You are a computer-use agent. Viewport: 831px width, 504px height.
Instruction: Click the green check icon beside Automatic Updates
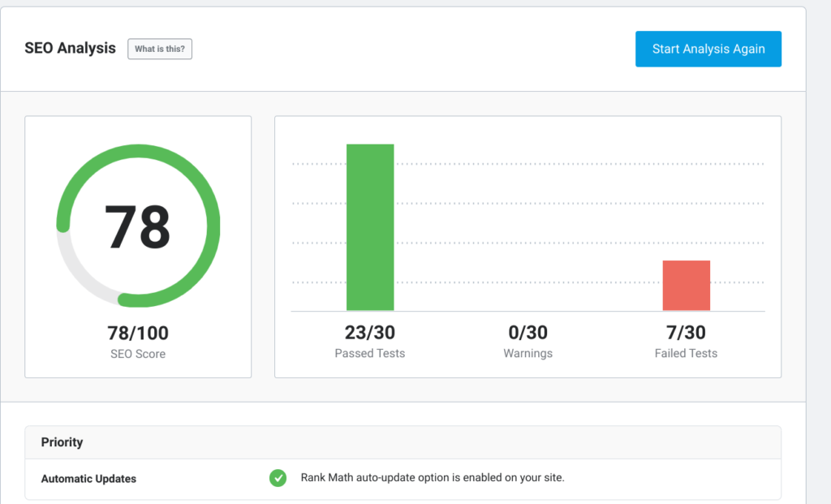coord(278,478)
